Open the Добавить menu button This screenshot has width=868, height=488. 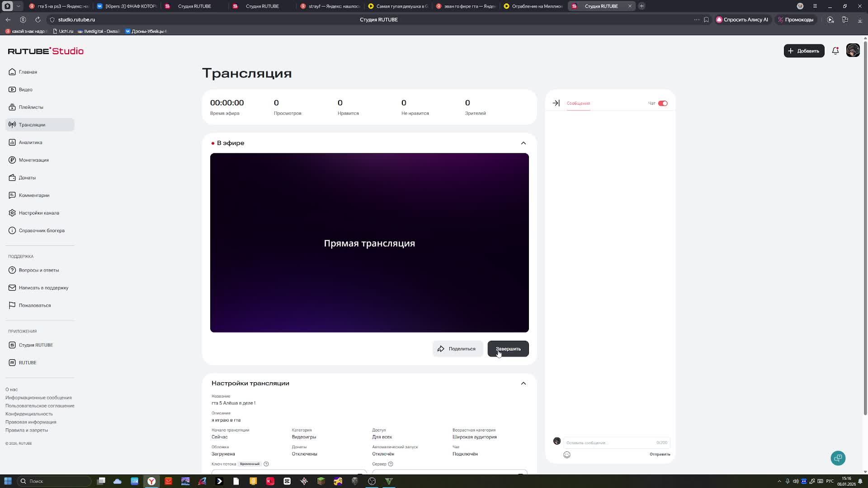(x=803, y=51)
